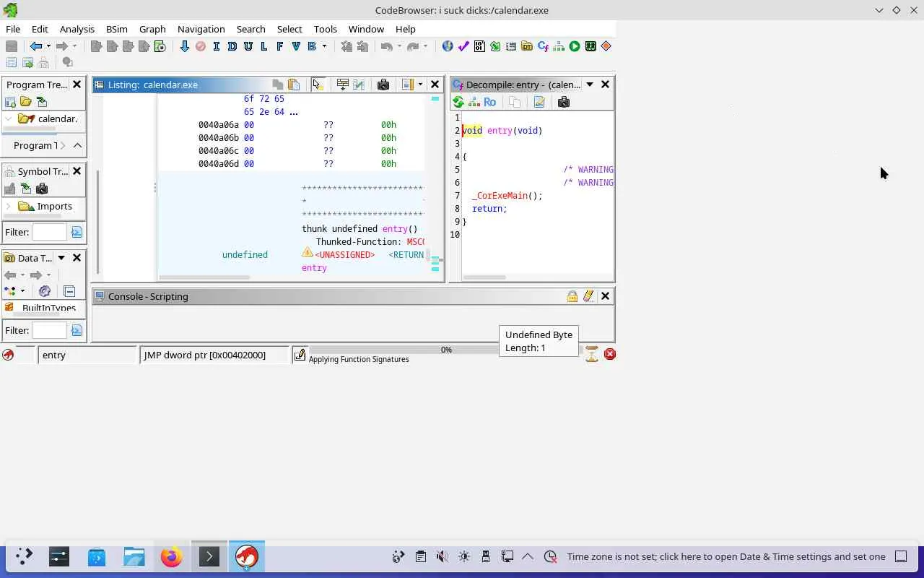Toggle the Console scroll lock icon

pyautogui.click(x=572, y=296)
